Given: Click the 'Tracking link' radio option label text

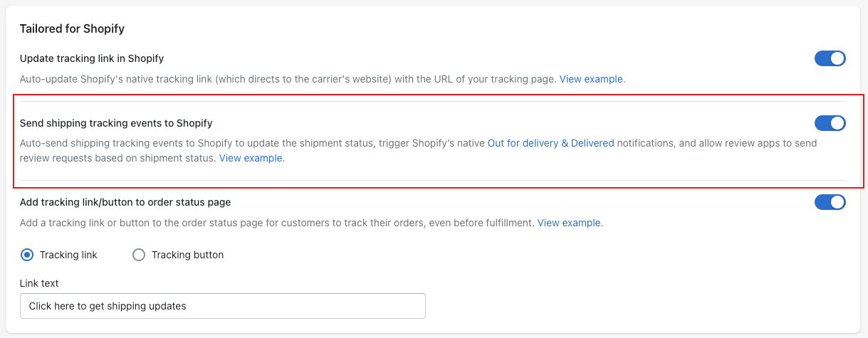Looking at the screenshot, I should (x=68, y=255).
